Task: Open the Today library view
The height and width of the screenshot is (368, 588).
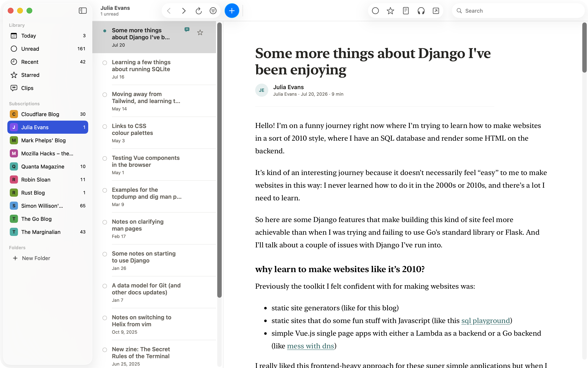Action: pyautogui.click(x=48, y=36)
